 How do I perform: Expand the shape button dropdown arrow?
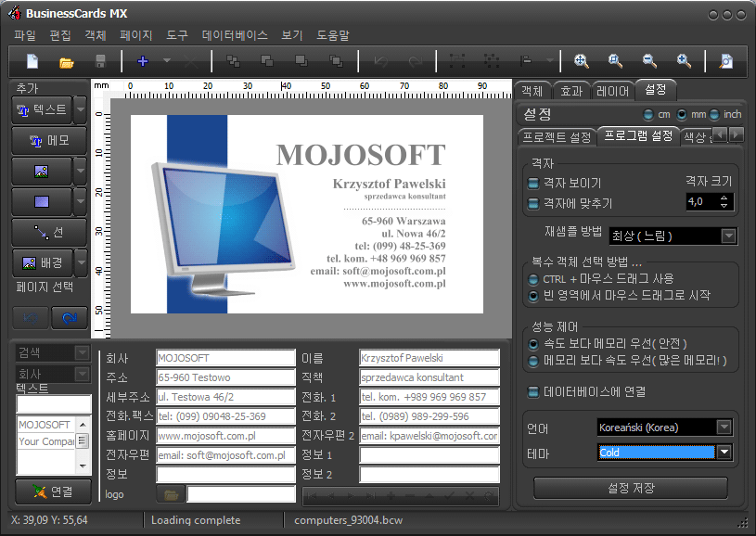tap(81, 201)
